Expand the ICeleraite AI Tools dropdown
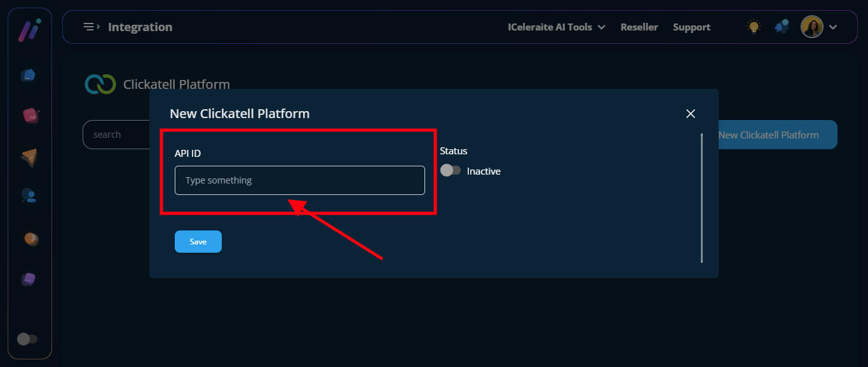The height and width of the screenshot is (367, 868). (x=556, y=27)
